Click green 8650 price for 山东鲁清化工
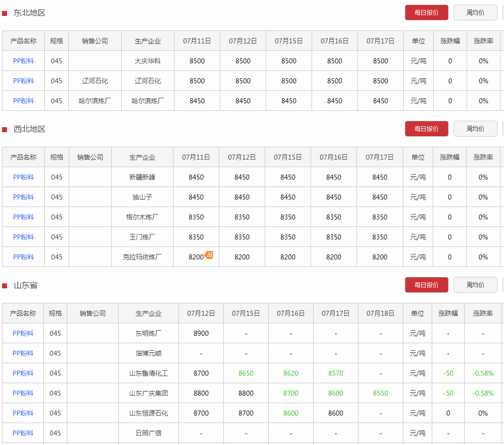Image resolution: width=504 pixels, height=445 pixels. pos(246,373)
